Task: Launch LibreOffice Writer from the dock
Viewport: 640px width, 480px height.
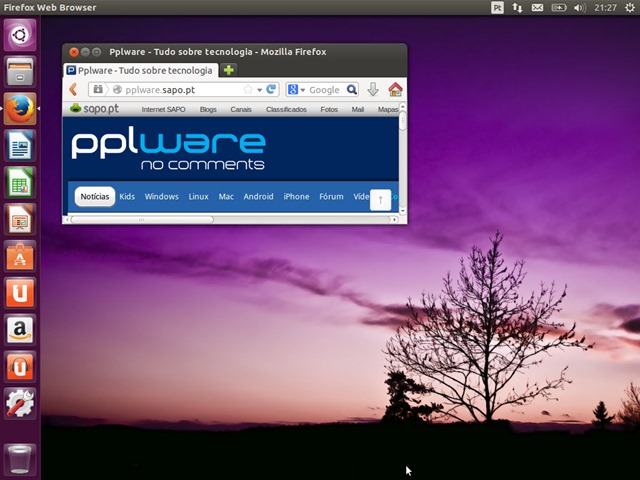Action: click(x=20, y=145)
